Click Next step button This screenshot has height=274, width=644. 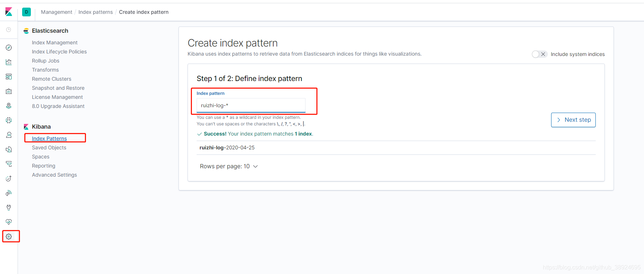tap(573, 120)
